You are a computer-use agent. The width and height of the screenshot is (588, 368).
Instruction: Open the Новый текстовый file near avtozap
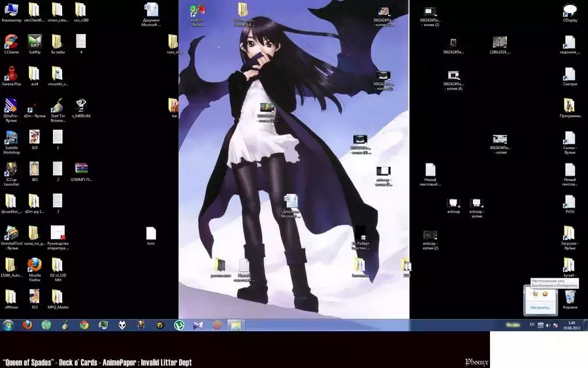(430, 174)
